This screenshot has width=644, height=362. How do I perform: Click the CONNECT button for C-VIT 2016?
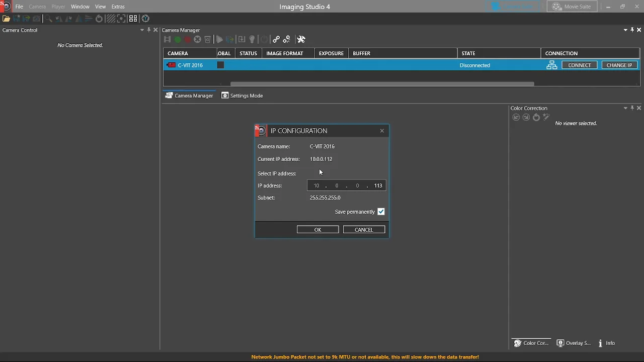(580, 65)
